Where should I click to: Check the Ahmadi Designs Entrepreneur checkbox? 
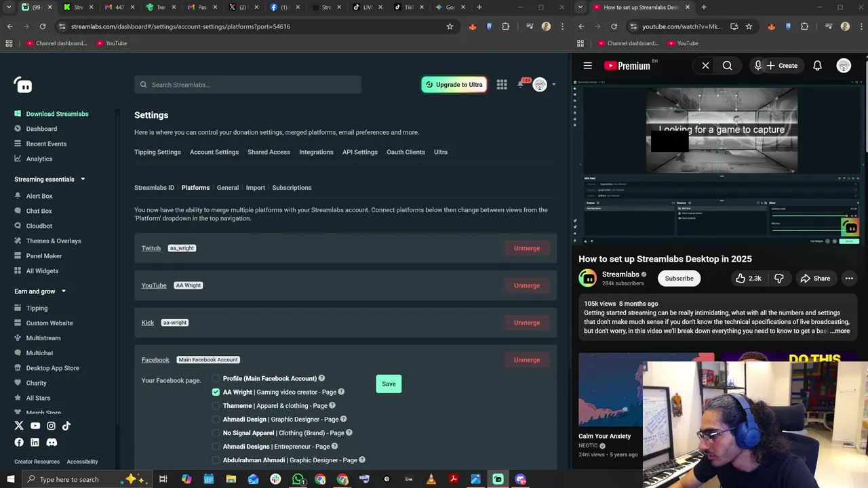216,446
